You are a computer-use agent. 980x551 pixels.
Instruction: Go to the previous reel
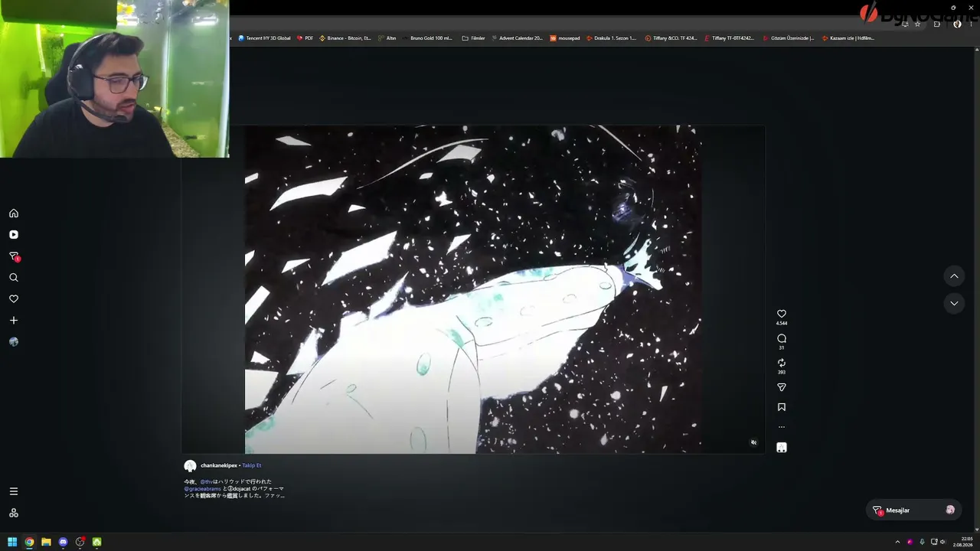coord(954,275)
